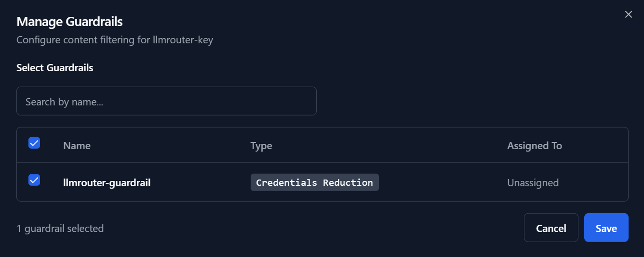The width and height of the screenshot is (644, 257).
Task: Click the Type column header
Action: 261,146
